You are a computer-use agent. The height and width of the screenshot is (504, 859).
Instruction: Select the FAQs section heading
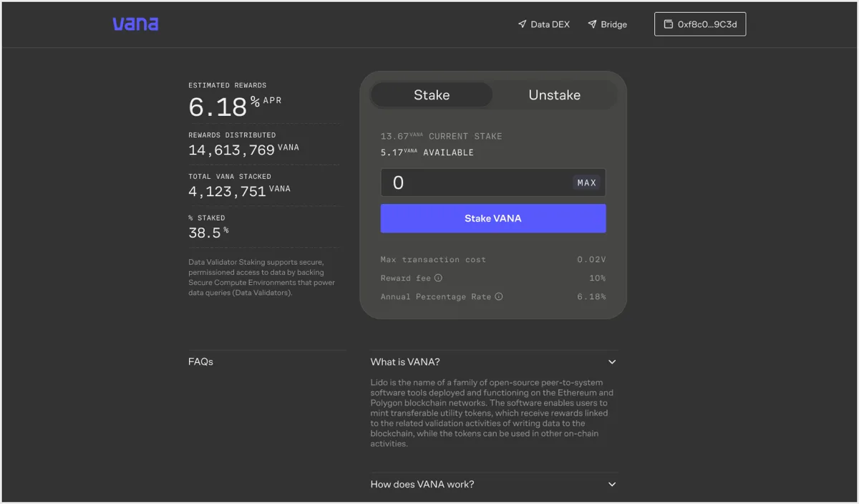tap(200, 362)
